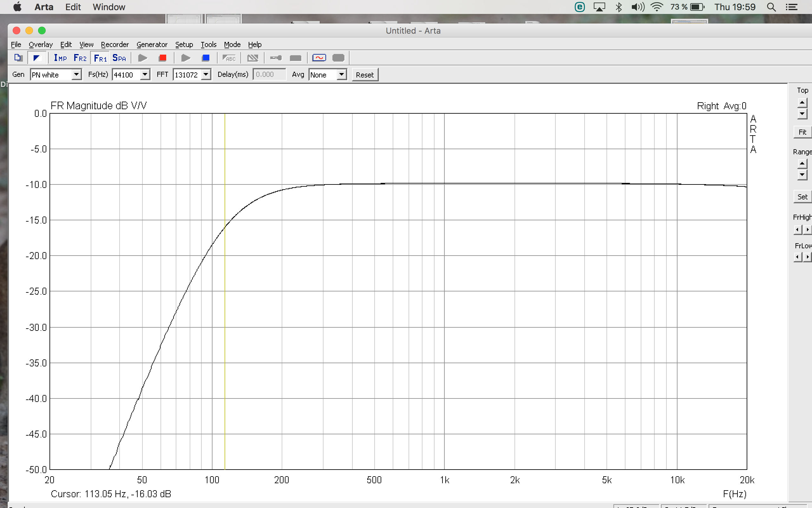This screenshot has width=812, height=508.
Task: Click the gray record start arrow
Action: pos(143,58)
